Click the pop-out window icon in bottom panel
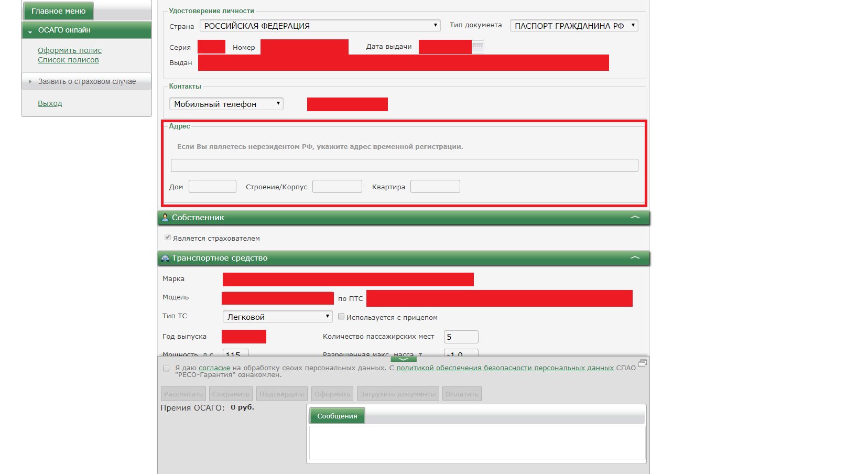Screen dimensions: 868x474 (x=643, y=363)
